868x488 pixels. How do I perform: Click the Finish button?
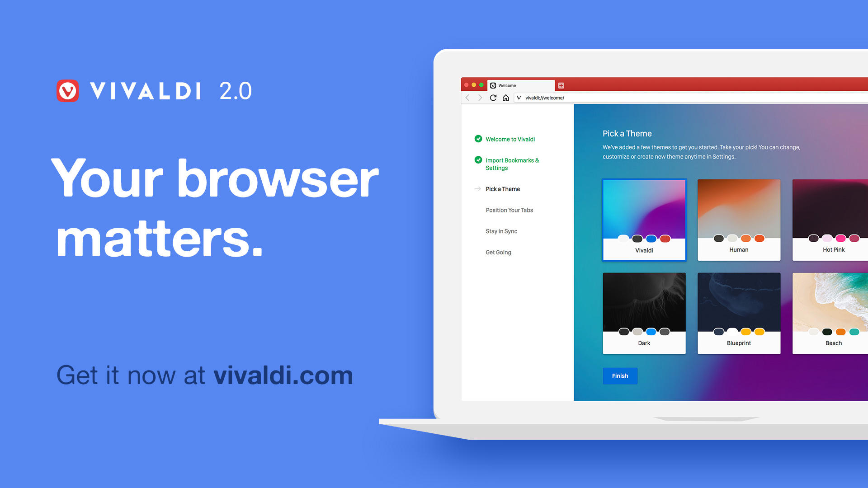tap(620, 375)
